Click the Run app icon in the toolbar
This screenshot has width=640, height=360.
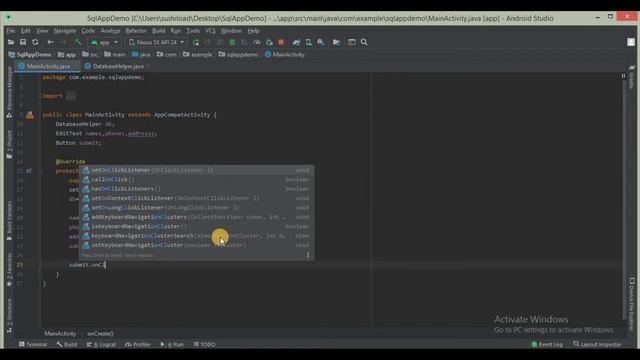click(x=196, y=42)
